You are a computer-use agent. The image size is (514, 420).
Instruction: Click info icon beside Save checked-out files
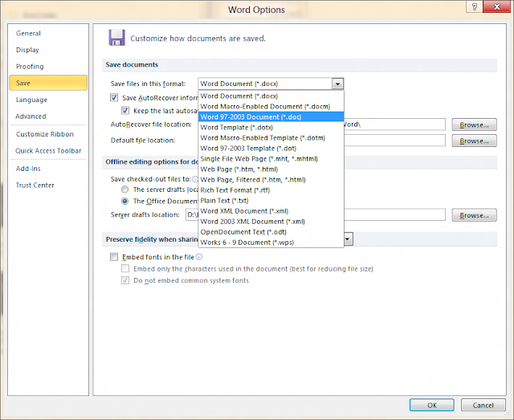click(195, 179)
